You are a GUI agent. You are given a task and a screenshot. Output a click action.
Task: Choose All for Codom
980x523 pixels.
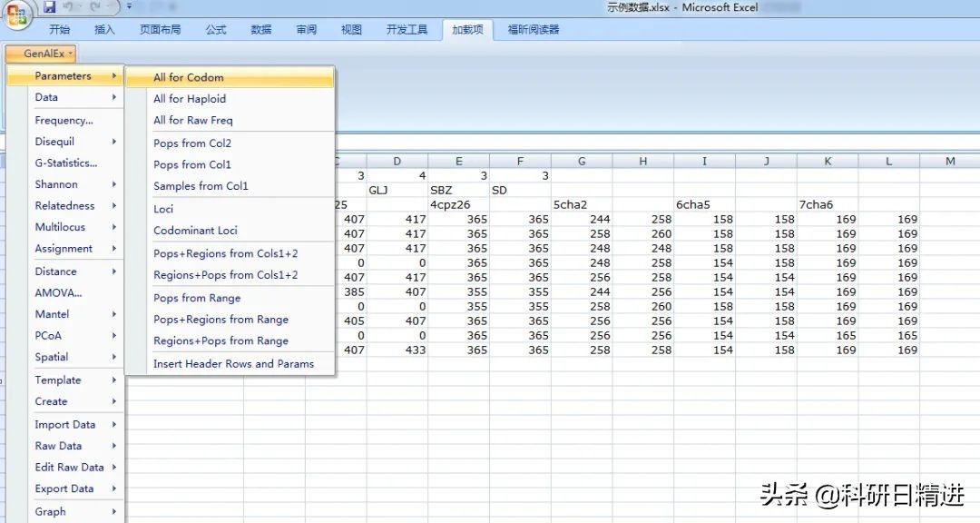click(230, 77)
